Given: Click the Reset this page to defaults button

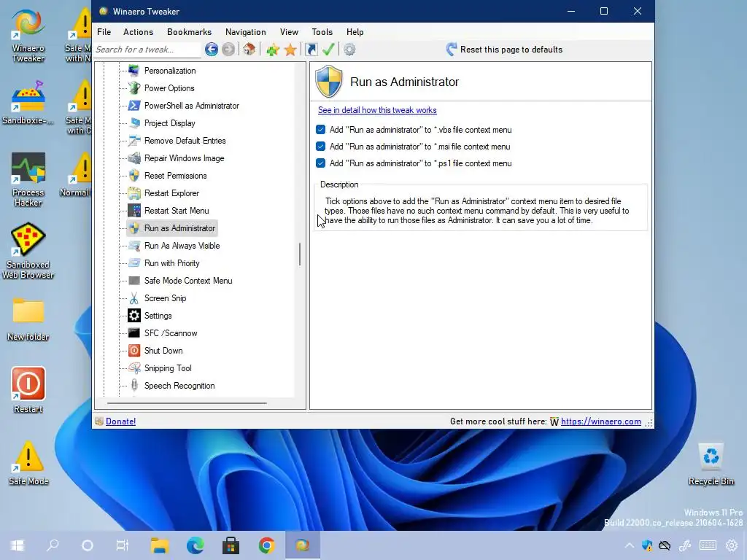Looking at the screenshot, I should 504,50.
